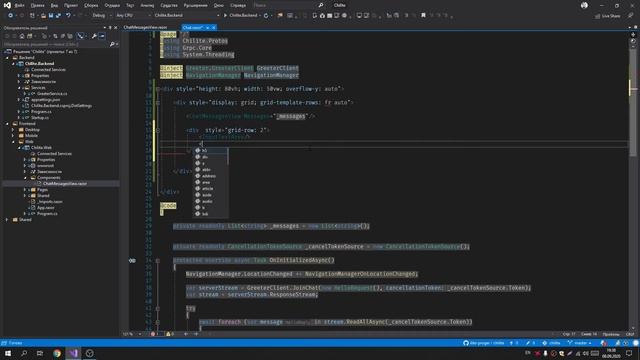Click the wrench Properties icon in Solution Explorer
640x360 pixels.
[94, 36]
